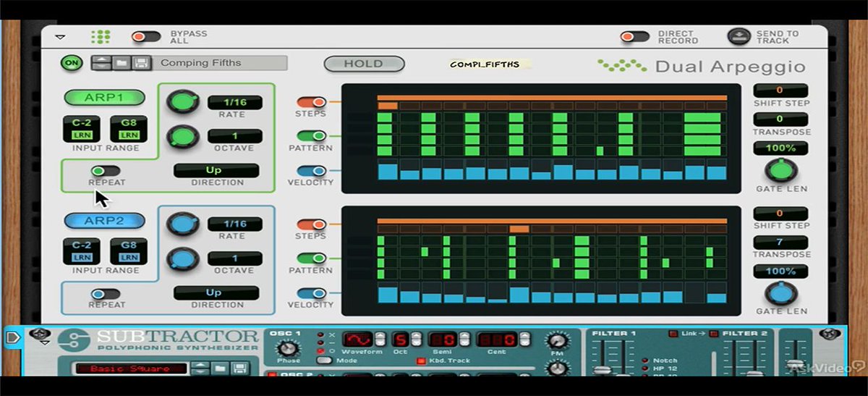Click the ARP2 blue Gate Len knob
Image resolution: width=868 pixels, height=396 pixels.
tap(780, 293)
